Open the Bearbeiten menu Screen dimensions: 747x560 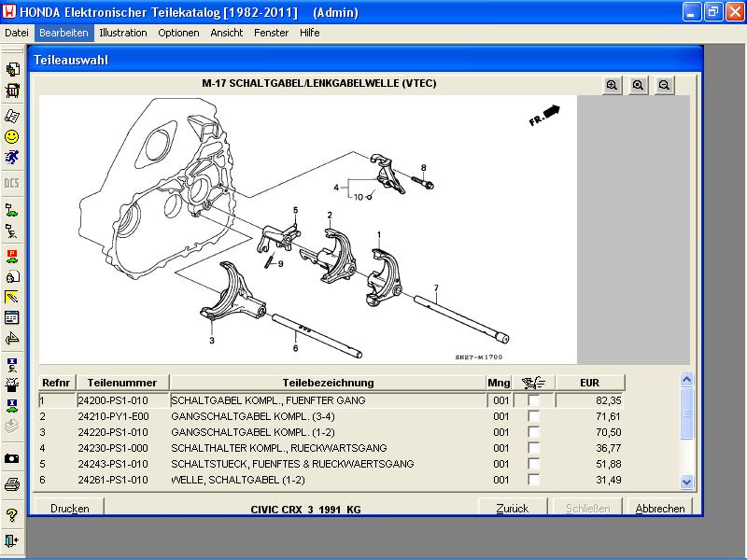pyautogui.click(x=63, y=33)
